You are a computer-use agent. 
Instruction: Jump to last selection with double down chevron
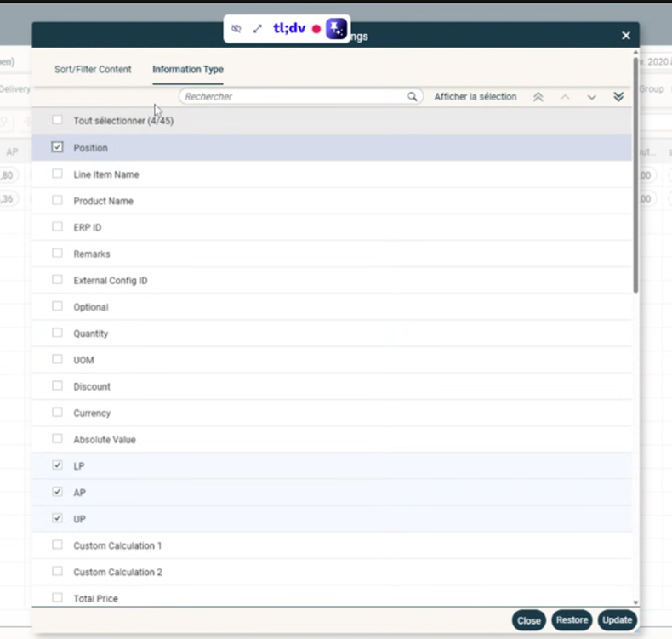pos(618,97)
